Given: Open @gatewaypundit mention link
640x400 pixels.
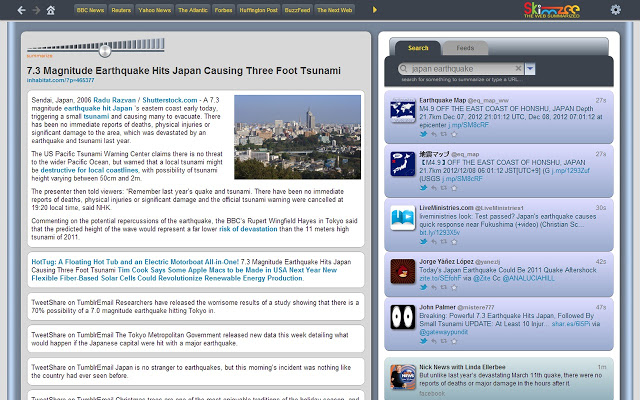Looking at the screenshot, I should click(444, 332).
